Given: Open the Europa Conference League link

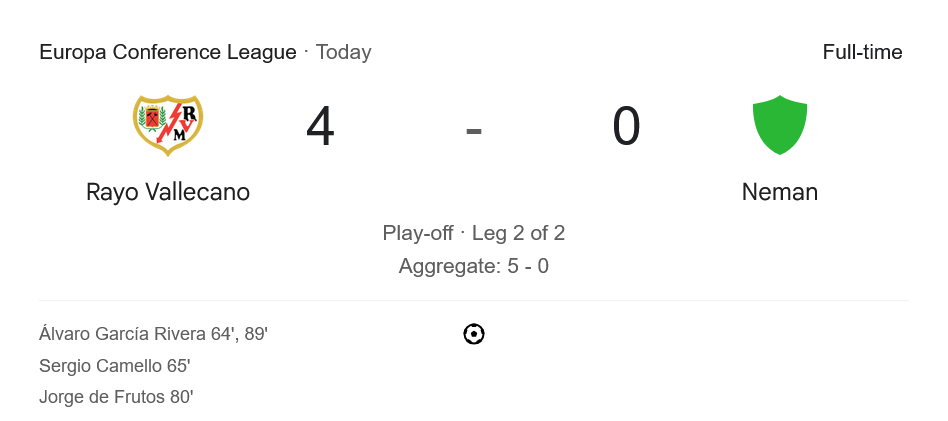Looking at the screenshot, I should pyautogui.click(x=168, y=52).
